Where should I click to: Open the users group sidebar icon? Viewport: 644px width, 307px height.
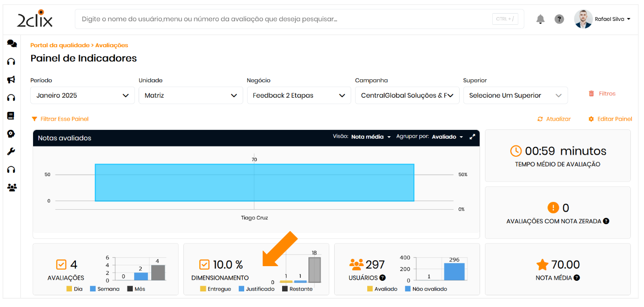click(x=12, y=187)
